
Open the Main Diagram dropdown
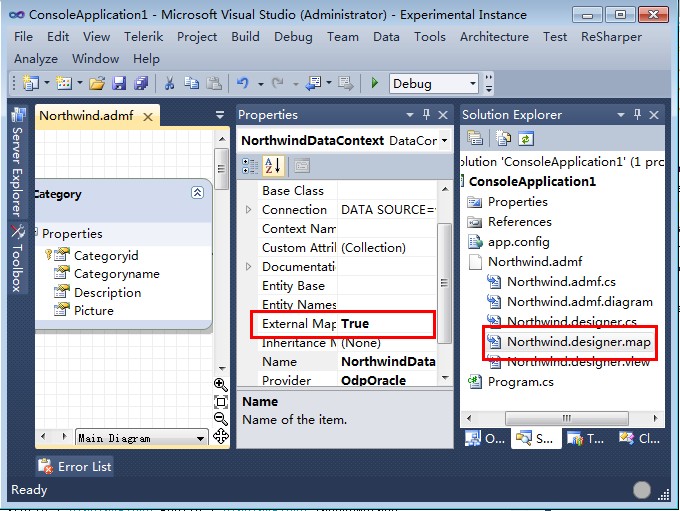(x=200, y=439)
